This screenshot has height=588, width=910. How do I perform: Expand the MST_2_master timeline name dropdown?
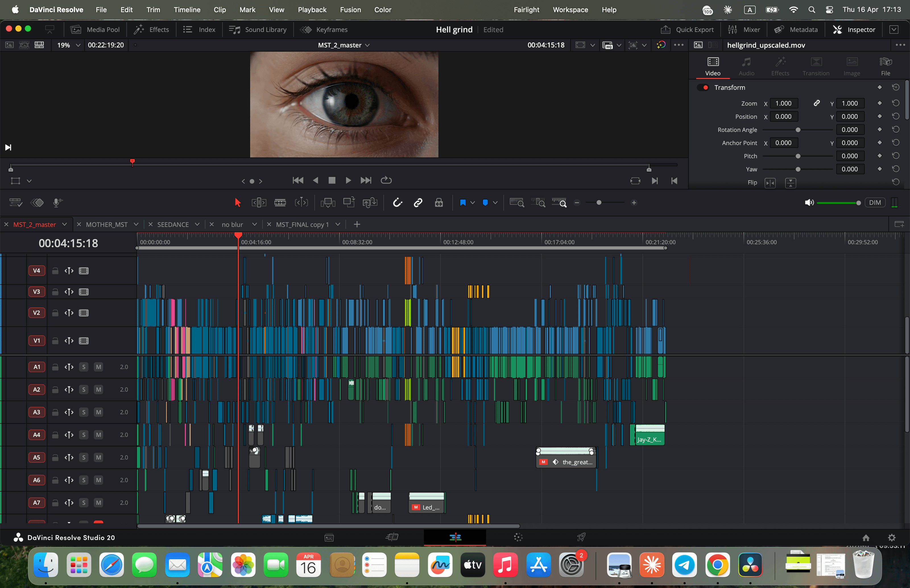[367, 45]
